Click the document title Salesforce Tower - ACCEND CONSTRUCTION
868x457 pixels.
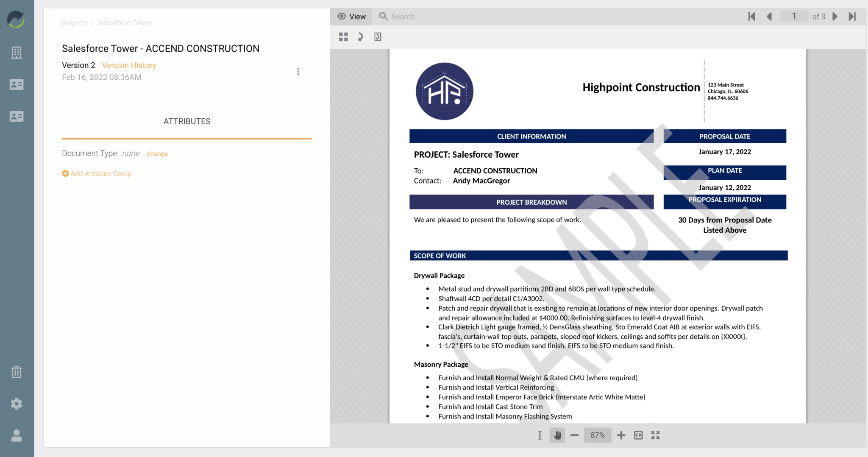[161, 49]
